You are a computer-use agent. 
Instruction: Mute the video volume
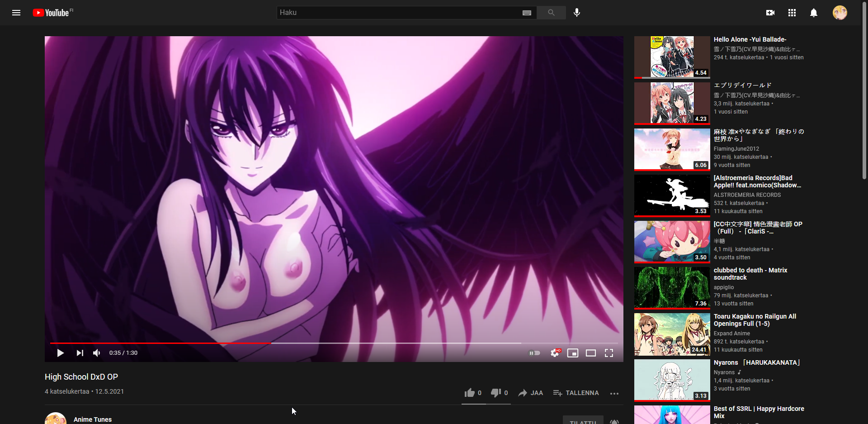click(97, 353)
